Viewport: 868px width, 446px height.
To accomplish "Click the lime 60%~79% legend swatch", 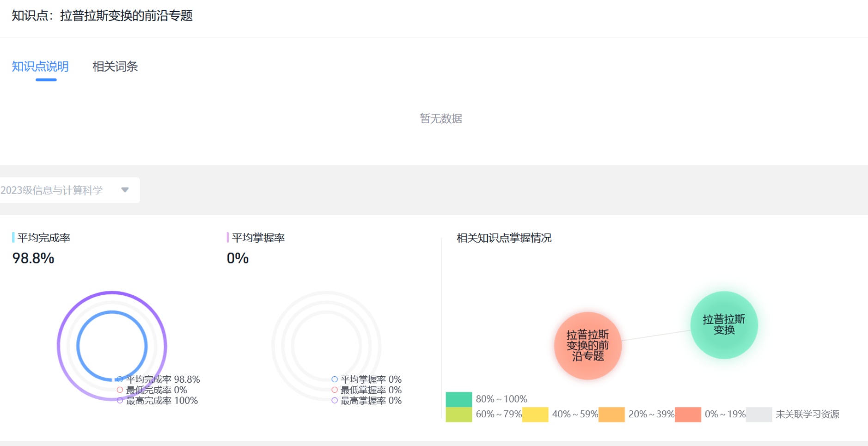I will pyautogui.click(x=458, y=414).
